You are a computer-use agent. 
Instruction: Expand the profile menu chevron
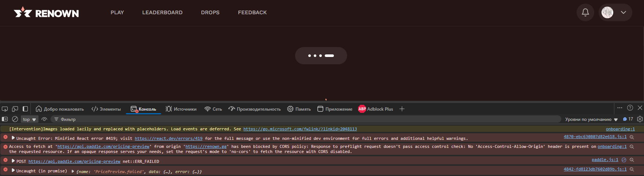pyautogui.click(x=623, y=12)
